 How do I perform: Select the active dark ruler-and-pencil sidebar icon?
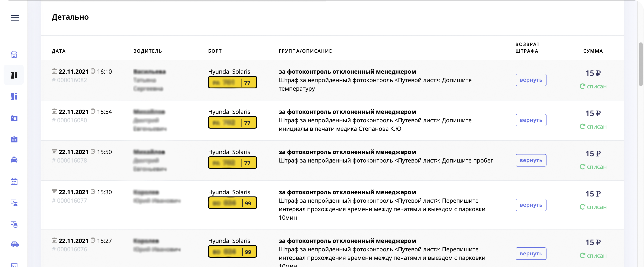[x=14, y=75]
